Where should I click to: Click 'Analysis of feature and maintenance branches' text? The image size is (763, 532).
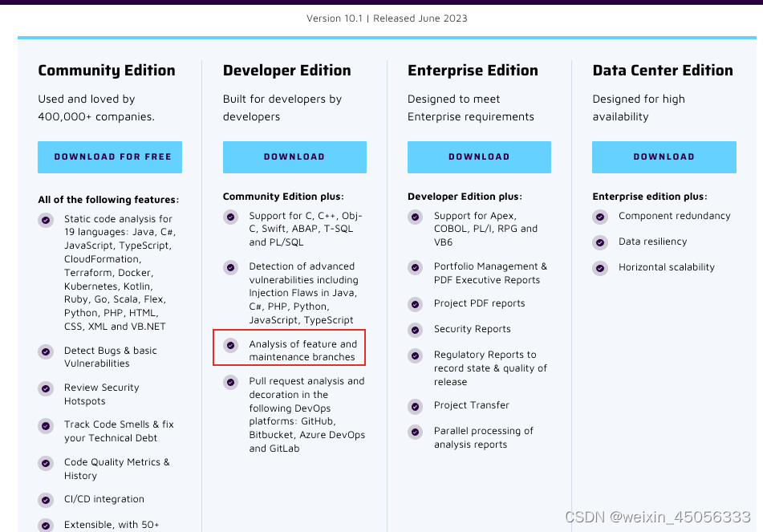click(x=302, y=351)
